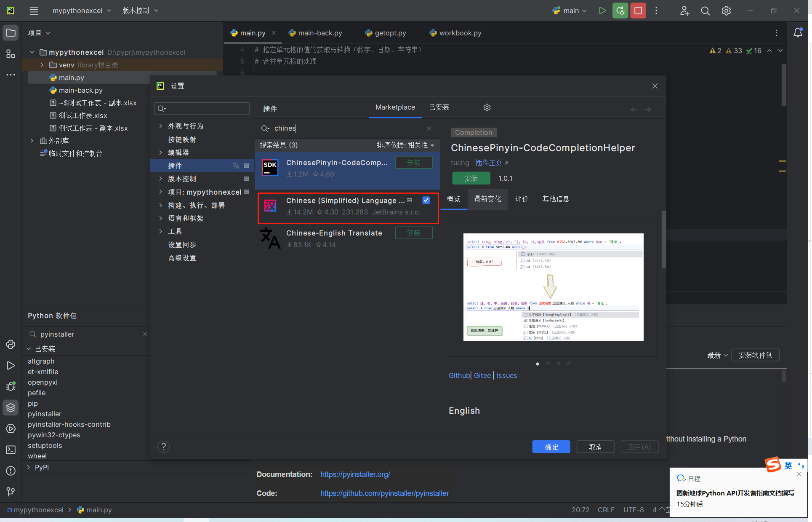Open the main hamburger menu

pyautogui.click(x=34, y=11)
